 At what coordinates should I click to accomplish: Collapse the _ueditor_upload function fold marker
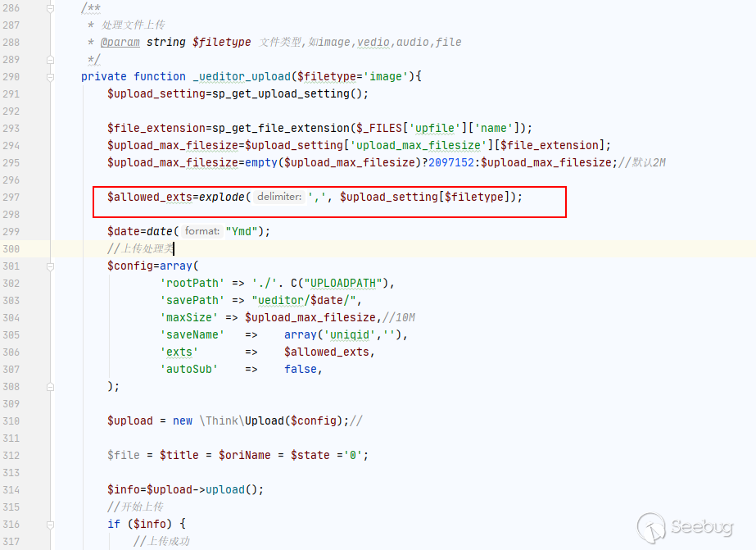50,76
